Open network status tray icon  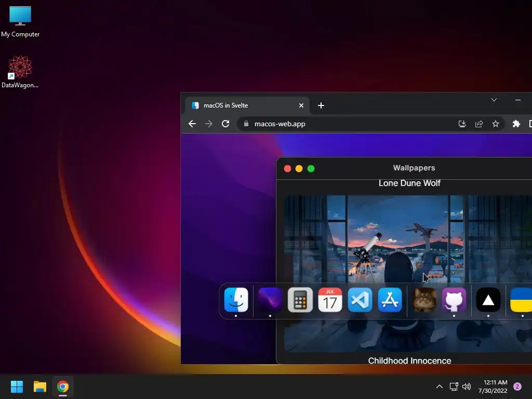pyautogui.click(x=454, y=387)
